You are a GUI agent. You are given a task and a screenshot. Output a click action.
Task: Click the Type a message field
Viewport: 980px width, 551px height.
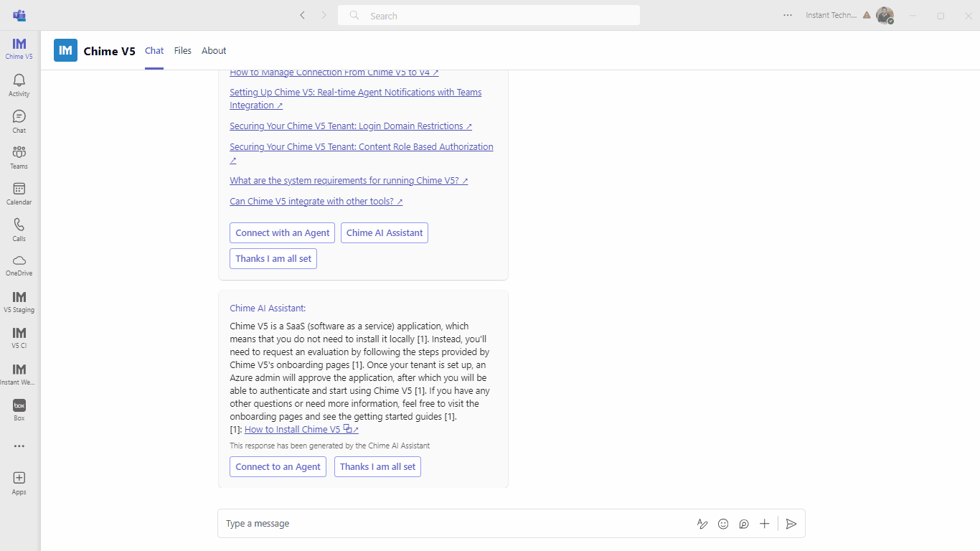(x=456, y=524)
